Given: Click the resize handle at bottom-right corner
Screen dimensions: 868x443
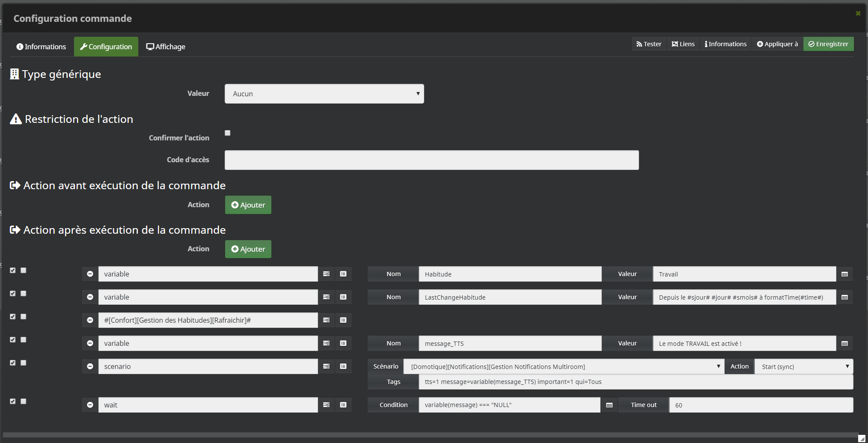Looking at the screenshot, I should pos(862,439).
